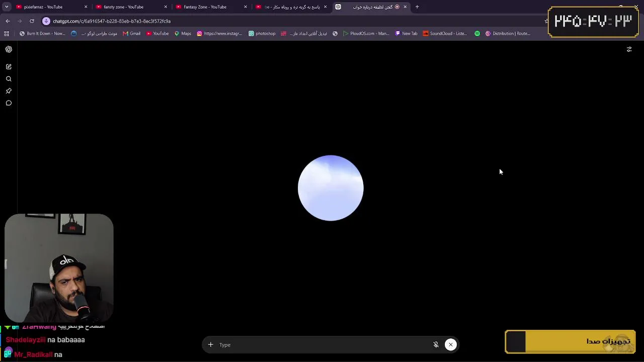Go back in browser history

point(8,21)
